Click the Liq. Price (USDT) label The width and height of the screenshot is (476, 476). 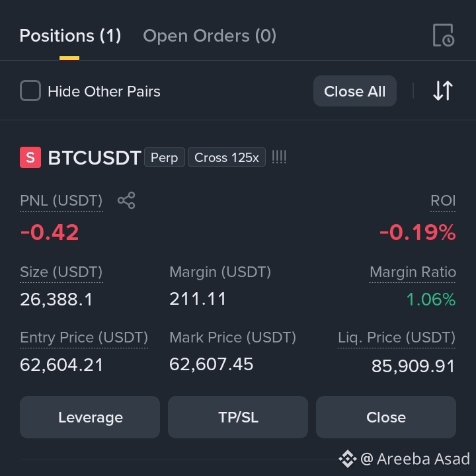click(x=397, y=338)
